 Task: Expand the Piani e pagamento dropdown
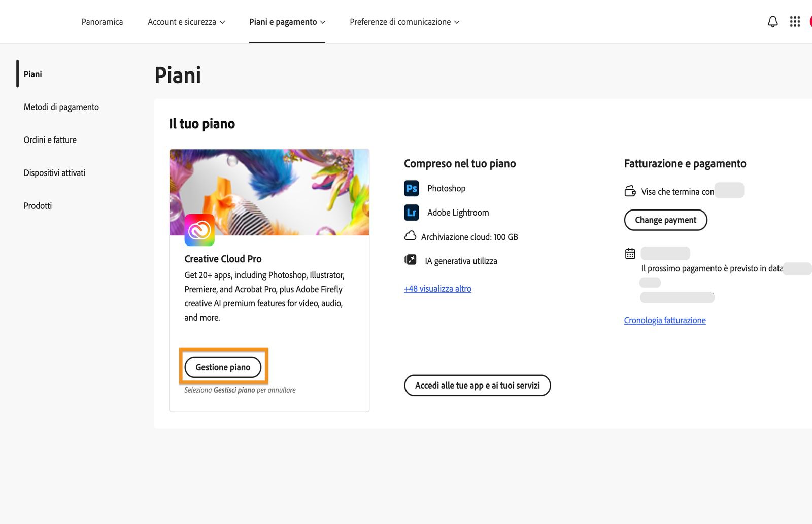pyautogui.click(x=287, y=22)
